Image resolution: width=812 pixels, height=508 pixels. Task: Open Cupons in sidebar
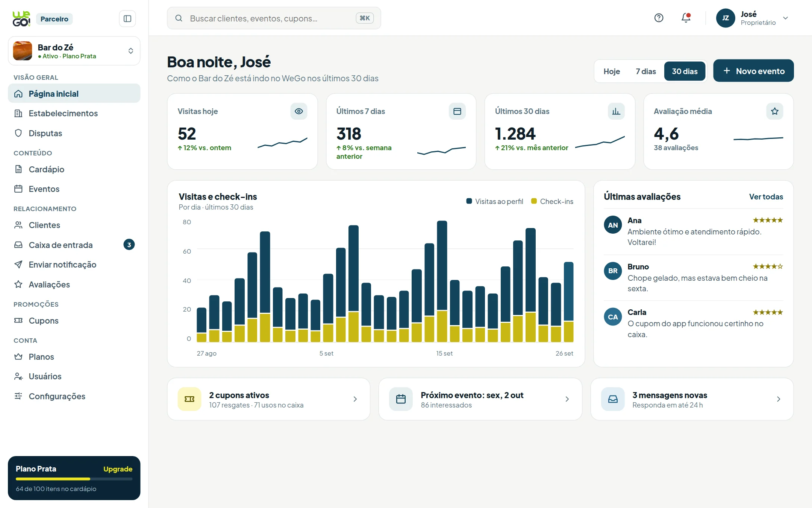coord(74,321)
